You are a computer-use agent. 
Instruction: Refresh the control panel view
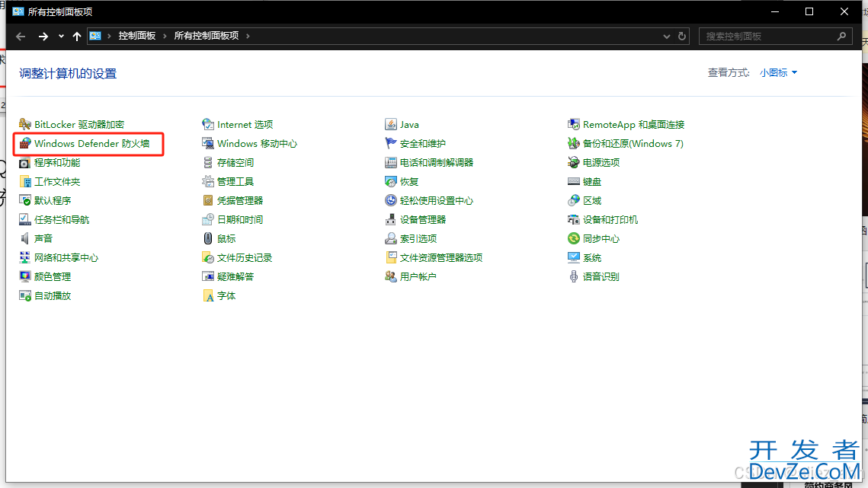(x=682, y=36)
